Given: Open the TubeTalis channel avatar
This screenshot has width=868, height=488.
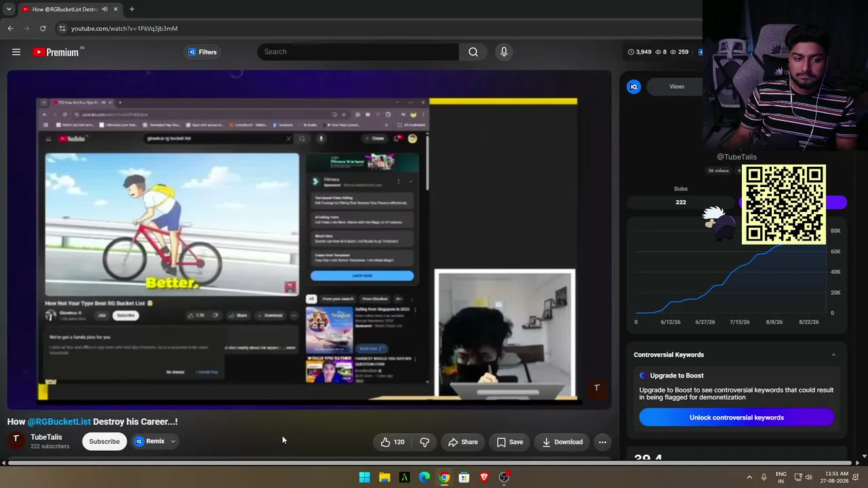Looking at the screenshot, I should (x=16, y=441).
